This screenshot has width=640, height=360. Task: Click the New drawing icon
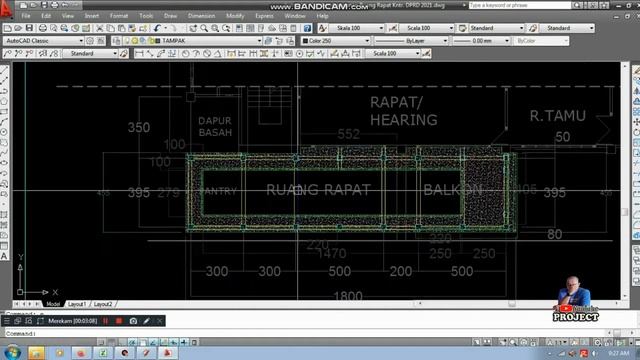pos(7,28)
